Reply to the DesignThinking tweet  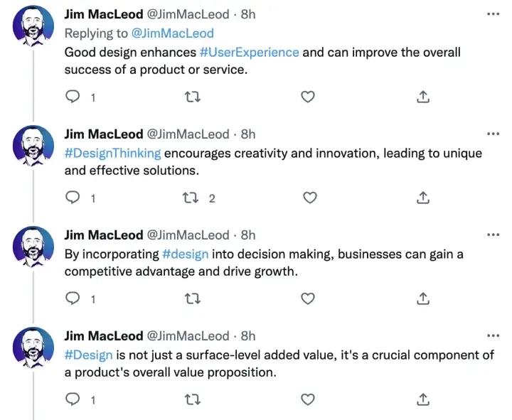click(x=73, y=198)
